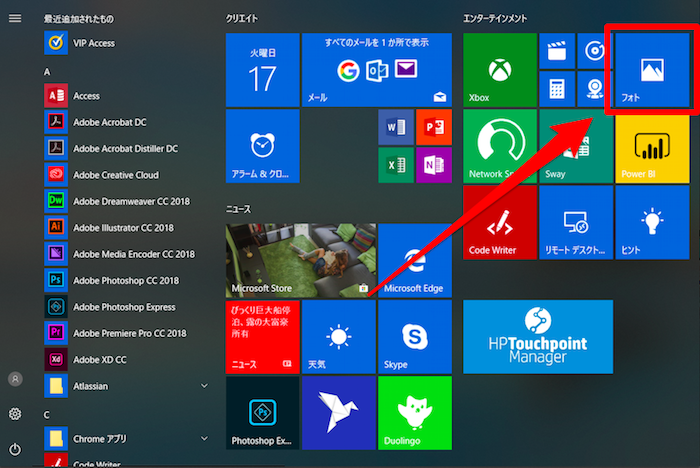
Task: Open the Calculator small tile
Action: [x=557, y=89]
